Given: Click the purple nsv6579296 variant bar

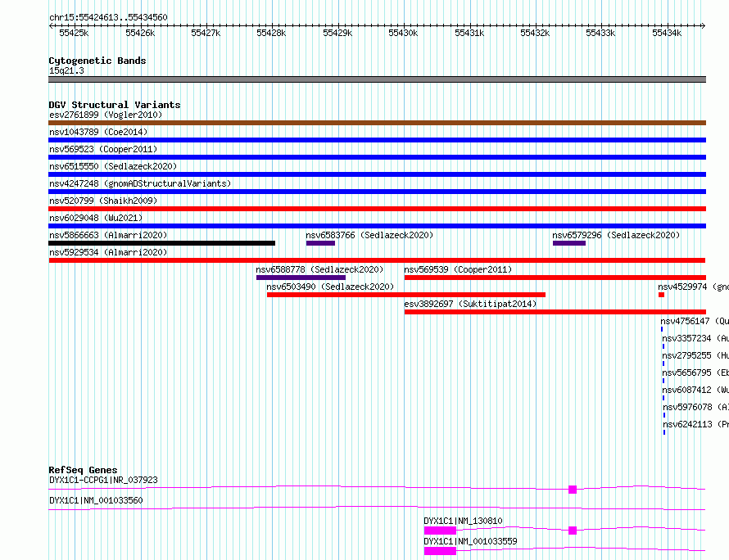Looking at the screenshot, I should tap(569, 243).
